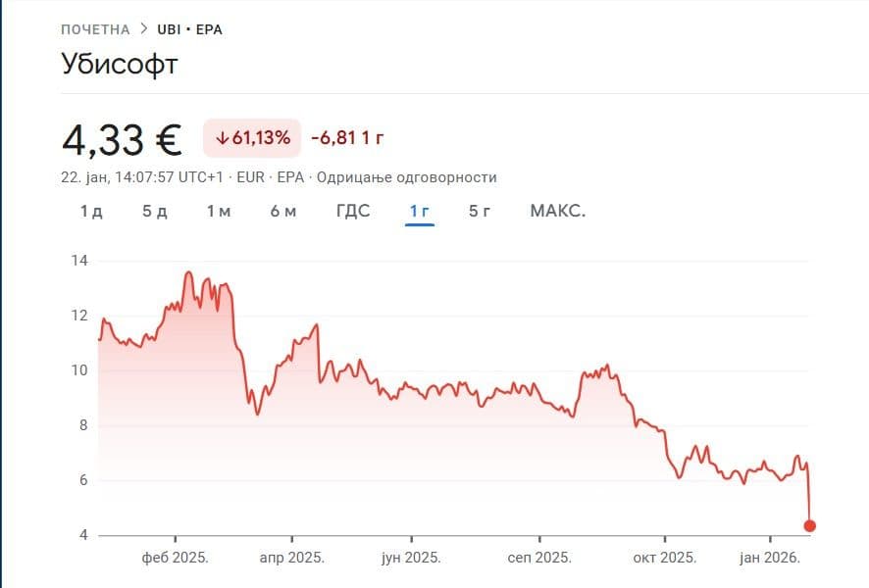869x588 pixels.
Task: Click the окт 2025. x-axis label
Action: [666, 558]
